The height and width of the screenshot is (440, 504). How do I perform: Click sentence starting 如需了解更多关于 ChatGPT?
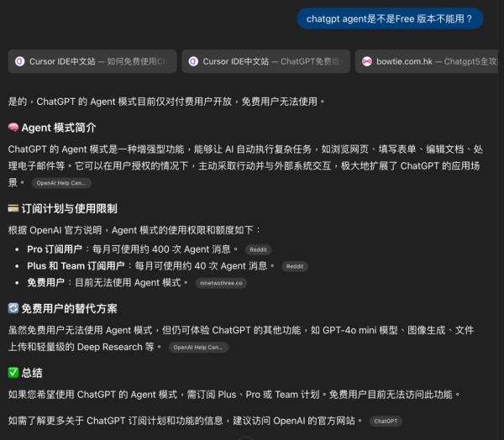(186, 421)
